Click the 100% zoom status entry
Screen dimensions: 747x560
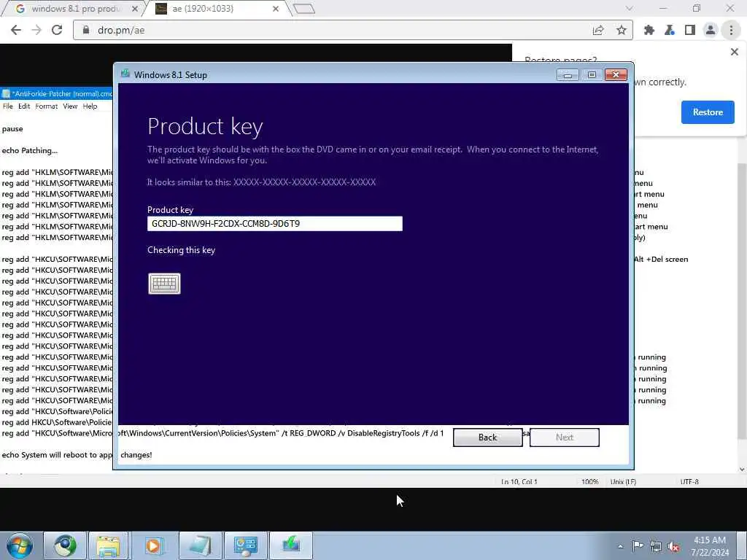point(589,482)
